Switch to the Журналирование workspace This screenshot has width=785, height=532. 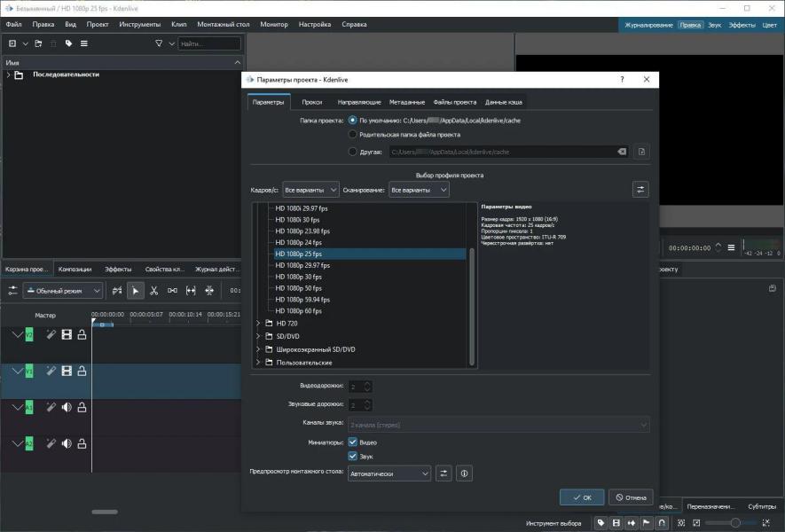point(648,25)
